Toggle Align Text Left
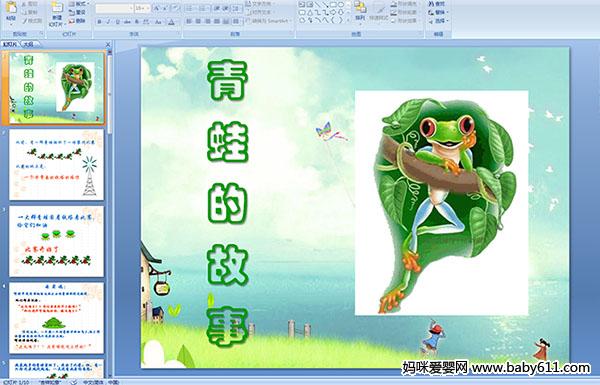This screenshot has height=385, width=600. tap(189, 21)
